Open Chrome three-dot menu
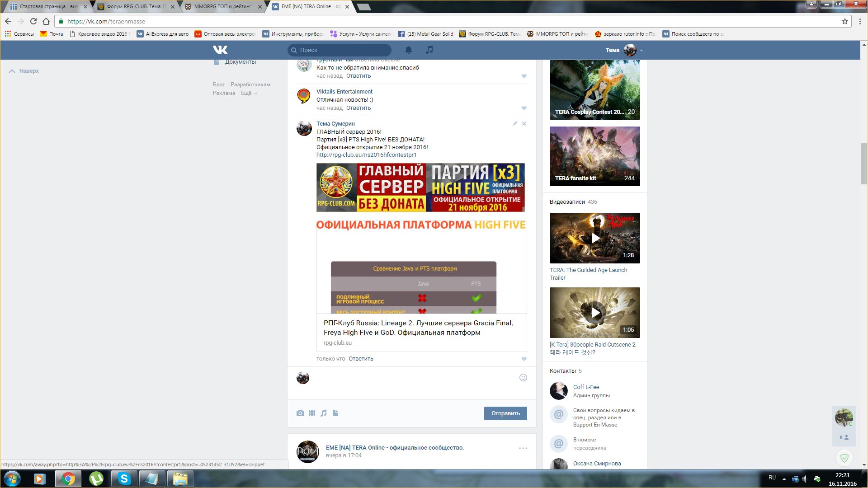868x488 pixels. tap(860, 21)
